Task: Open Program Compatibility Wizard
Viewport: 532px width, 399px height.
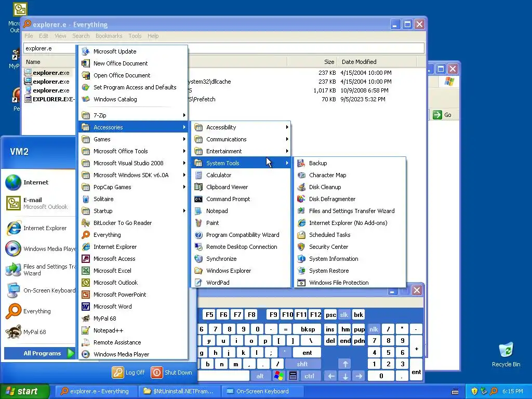Action: (x=241, y=235)
